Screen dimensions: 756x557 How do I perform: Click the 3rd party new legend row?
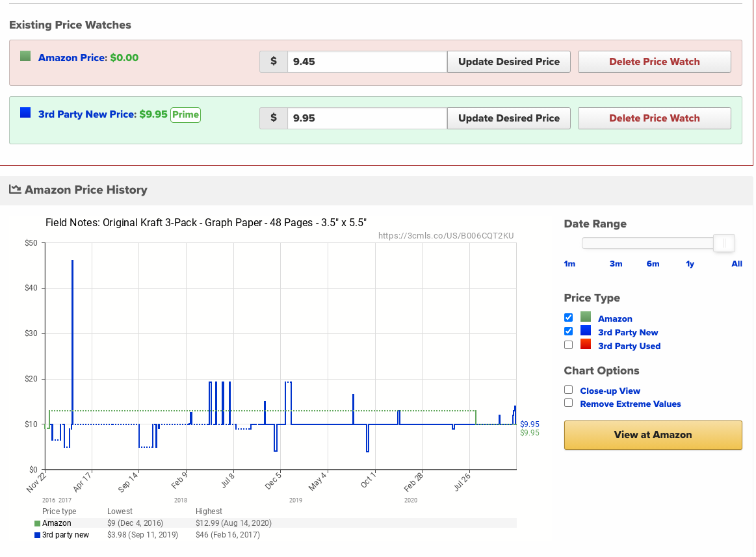(276, 535)
